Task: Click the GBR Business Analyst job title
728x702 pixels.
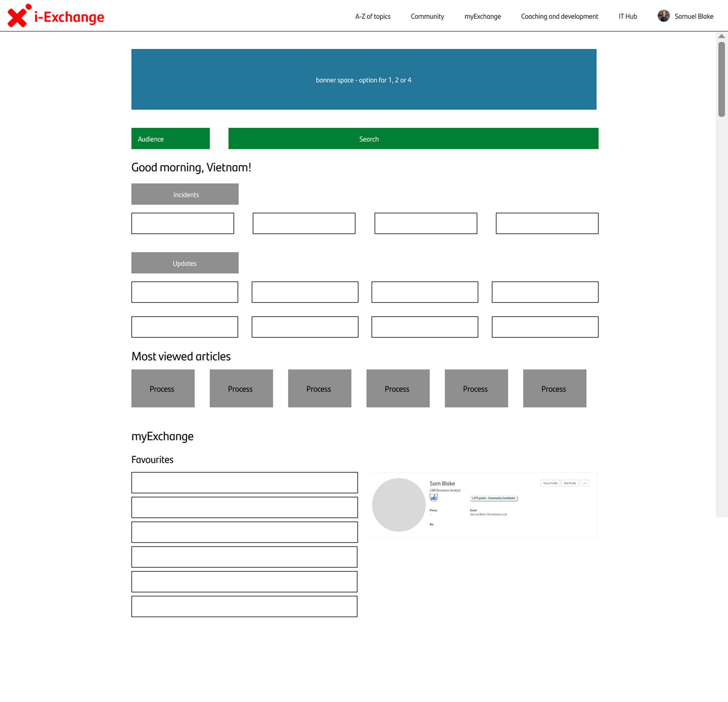Action: [x=445, y=490]
